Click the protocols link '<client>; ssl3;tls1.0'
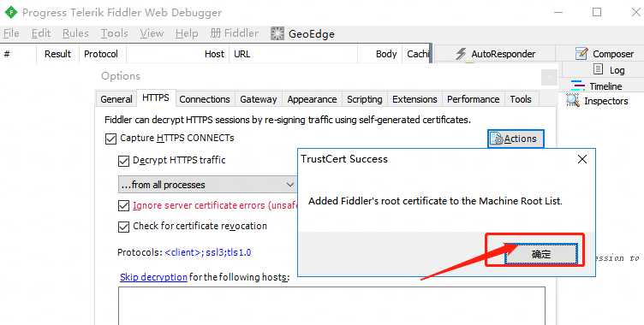Viewport: 644px width, 325px height. coord(208,252)
